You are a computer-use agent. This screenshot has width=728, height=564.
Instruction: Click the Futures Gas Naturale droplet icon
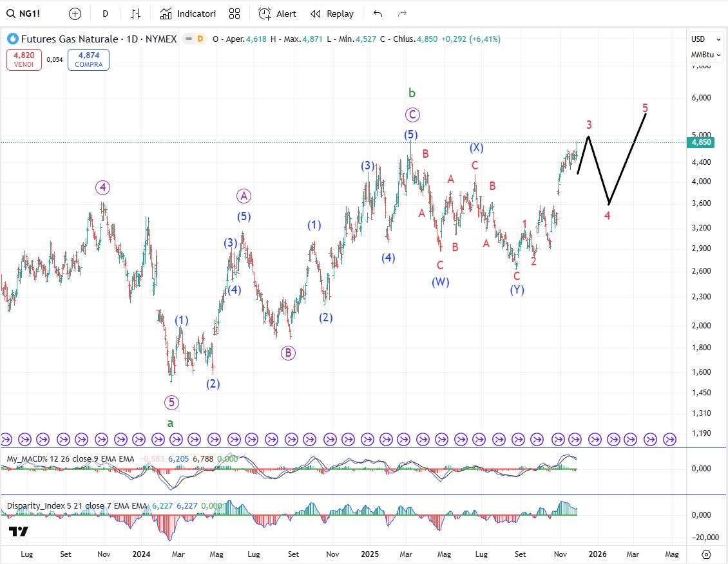(x=12, y=39)
